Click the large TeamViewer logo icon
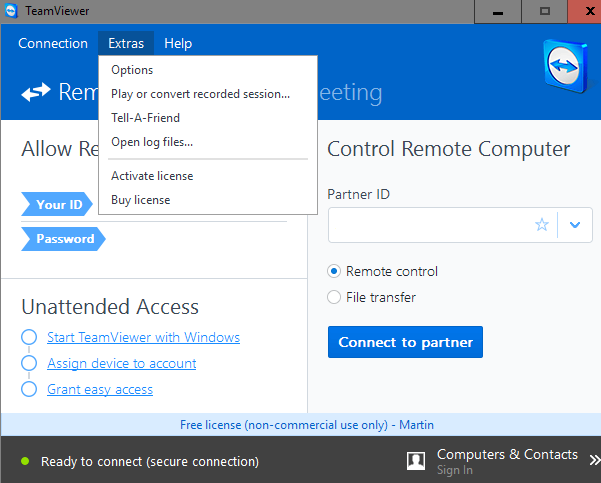601x483 pixels. pyautogui.click(x=566, y=66)
